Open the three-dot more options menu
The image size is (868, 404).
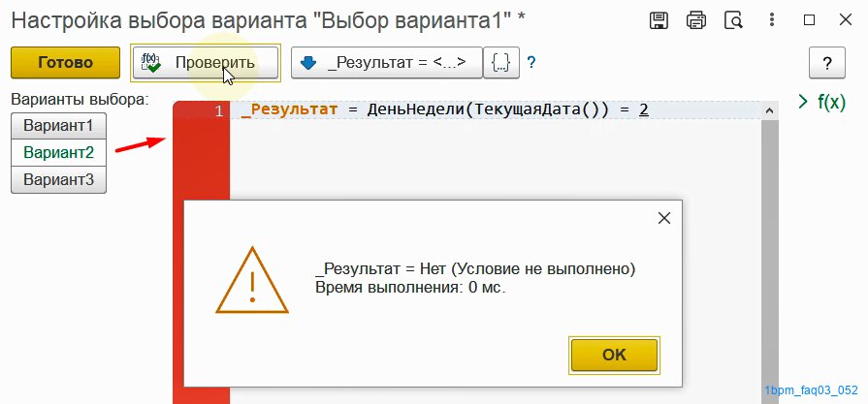(772, 20)
